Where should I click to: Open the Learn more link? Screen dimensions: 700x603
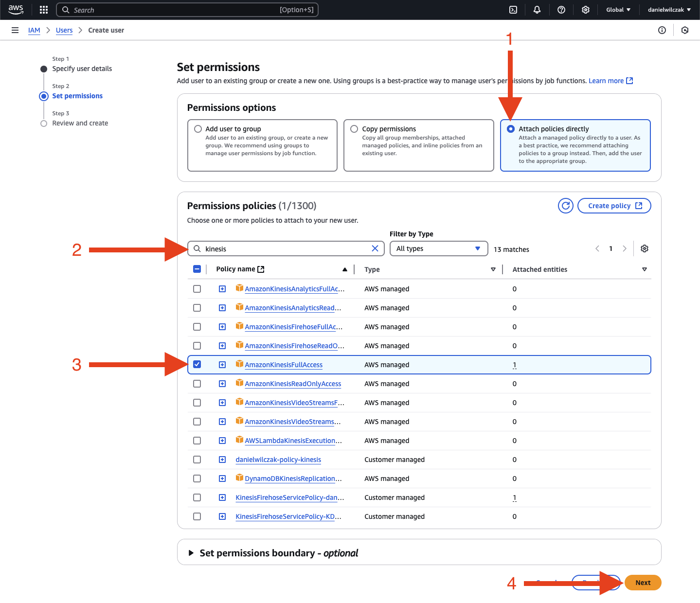point(606,81)
